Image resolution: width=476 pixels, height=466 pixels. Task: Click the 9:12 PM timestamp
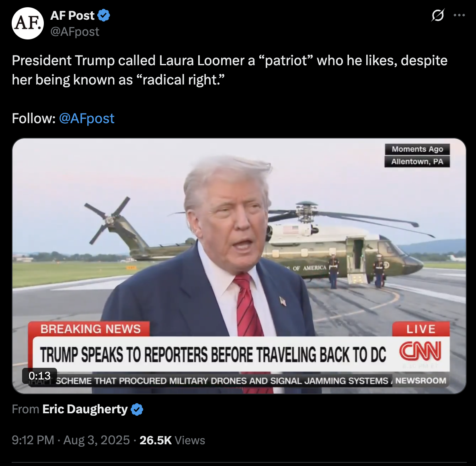coord(33,440)
